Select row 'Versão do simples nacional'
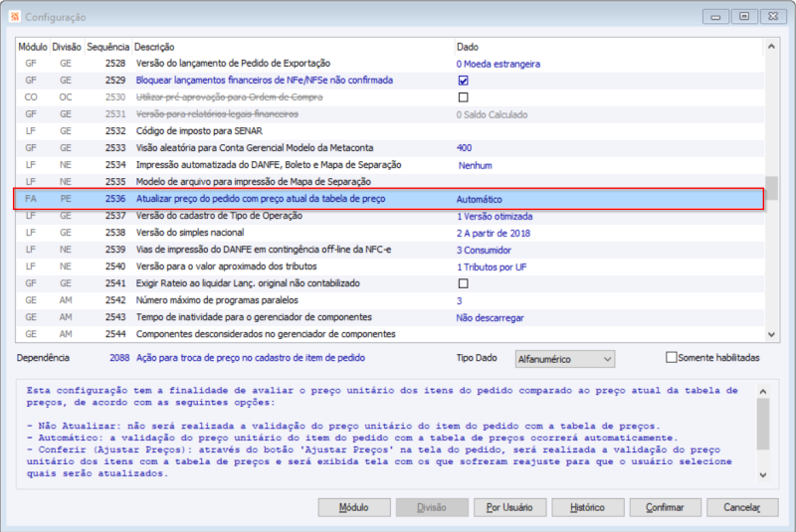 click(389, 233)
